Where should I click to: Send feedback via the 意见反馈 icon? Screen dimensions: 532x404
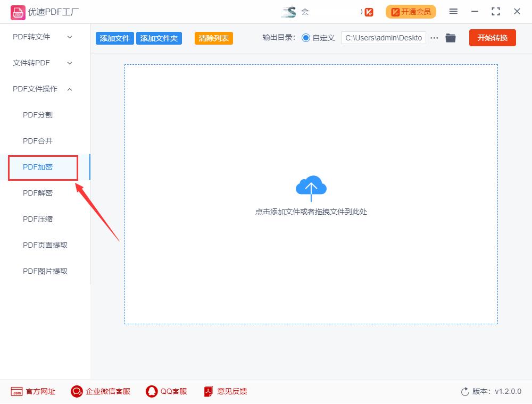[207, 391]
